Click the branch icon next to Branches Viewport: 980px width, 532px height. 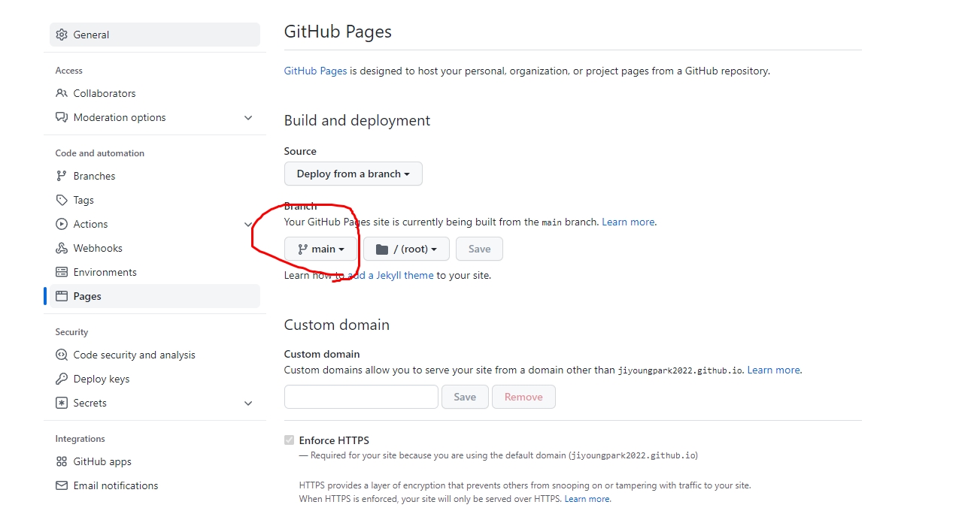click(x=62, y=176)
